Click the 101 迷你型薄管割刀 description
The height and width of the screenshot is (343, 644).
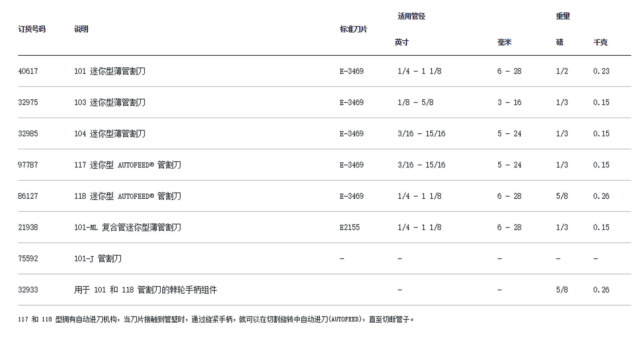pyautogui.click(x=110, y=71)
